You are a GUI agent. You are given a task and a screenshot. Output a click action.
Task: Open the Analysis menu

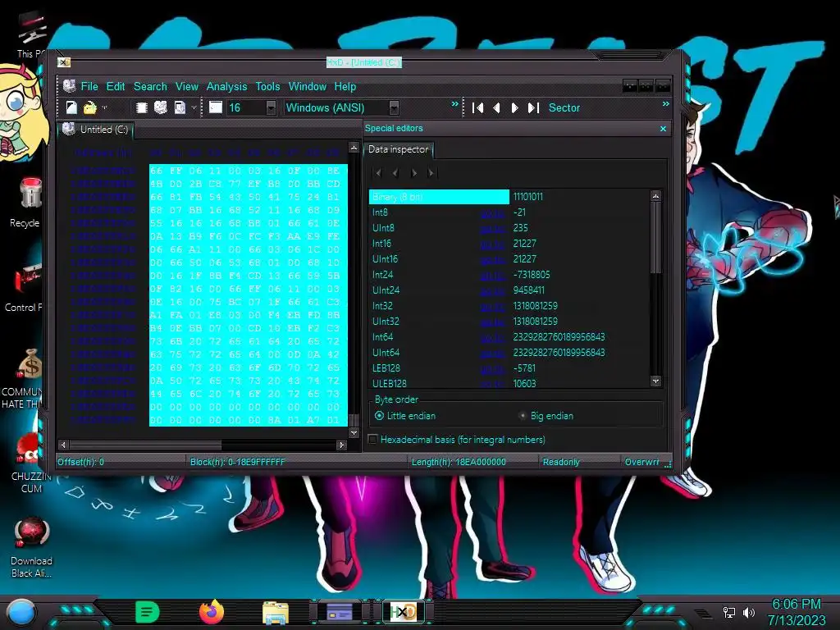226,86
